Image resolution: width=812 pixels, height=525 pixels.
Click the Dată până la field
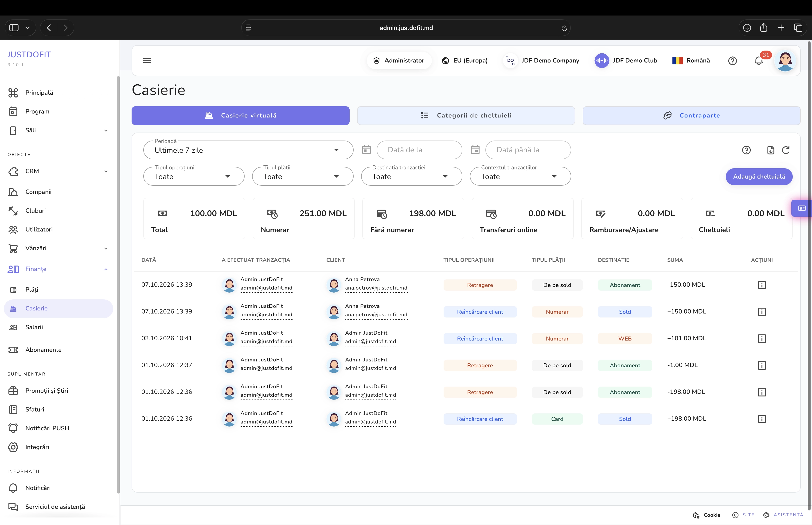[528, 150]
